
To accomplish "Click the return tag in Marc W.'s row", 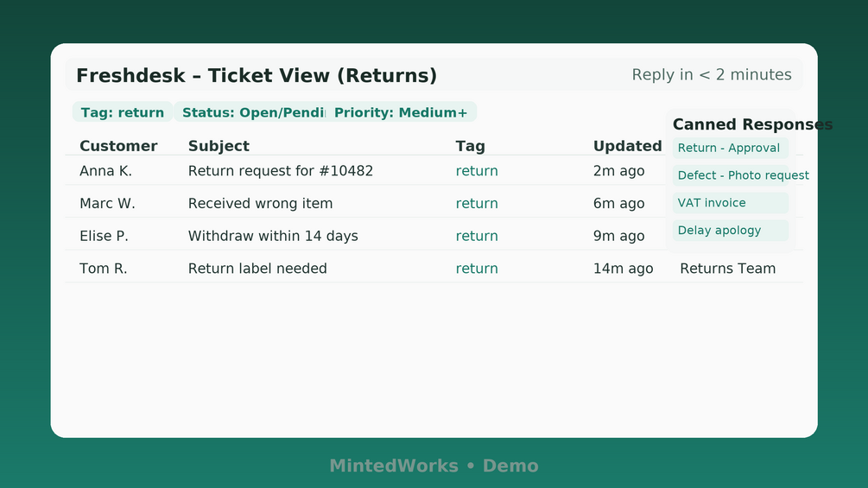I will 477,204.
